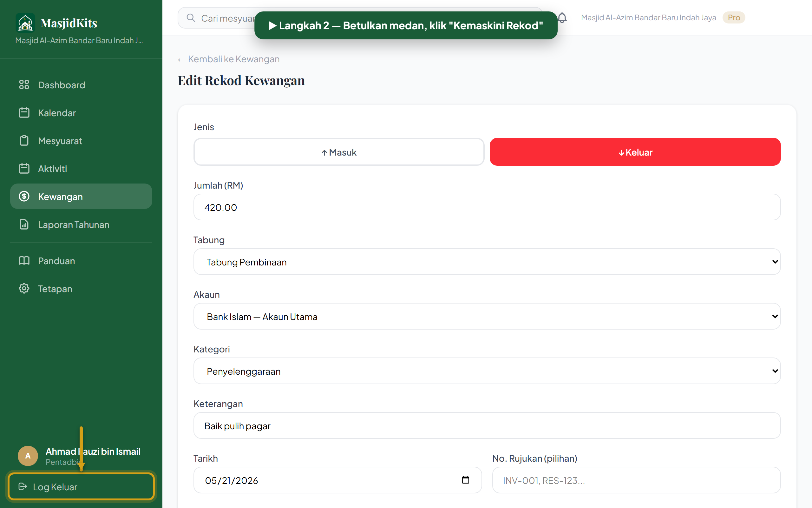Click the Aktiviti calendar icon
Image resolution: width=812 pixels, height=508 pixels.
[x=24, y=168]
